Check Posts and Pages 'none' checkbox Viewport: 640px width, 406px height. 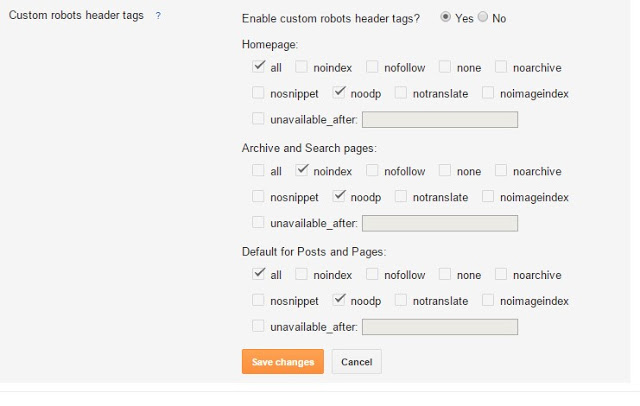pos(444,274)
